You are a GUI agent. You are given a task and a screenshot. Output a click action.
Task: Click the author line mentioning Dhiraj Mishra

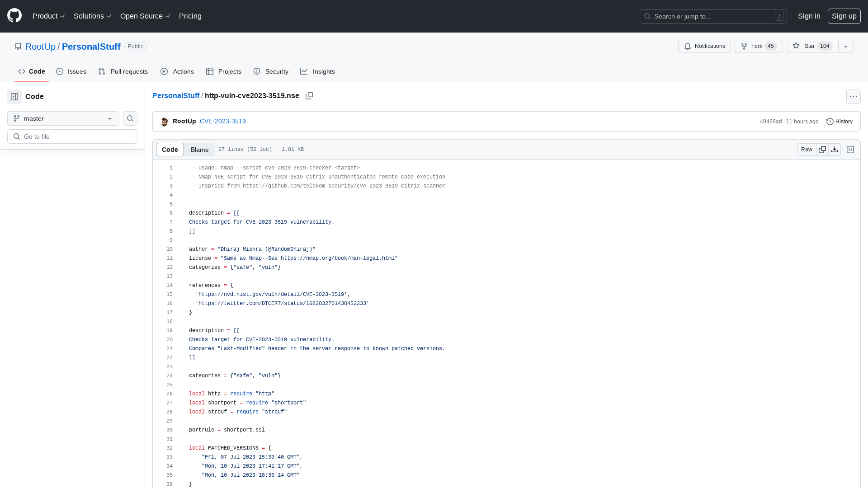click(252, 249)
